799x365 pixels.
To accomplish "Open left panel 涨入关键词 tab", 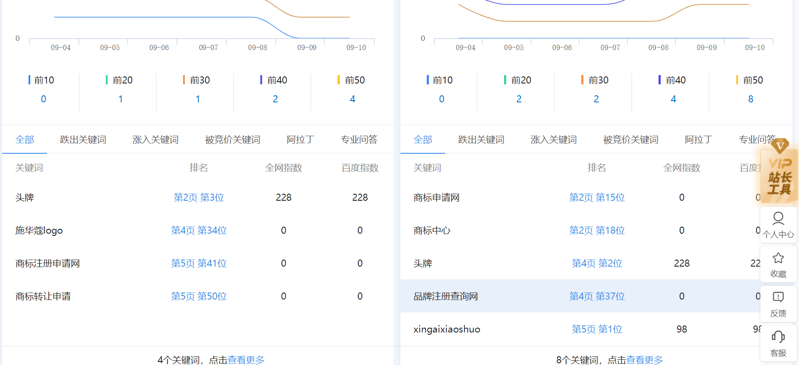I will (155, 139).
